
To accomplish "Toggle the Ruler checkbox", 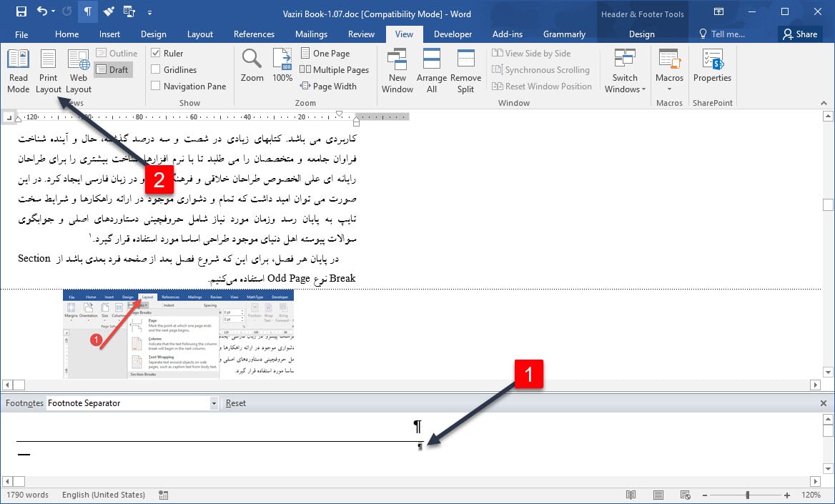I will click(156, 53).
